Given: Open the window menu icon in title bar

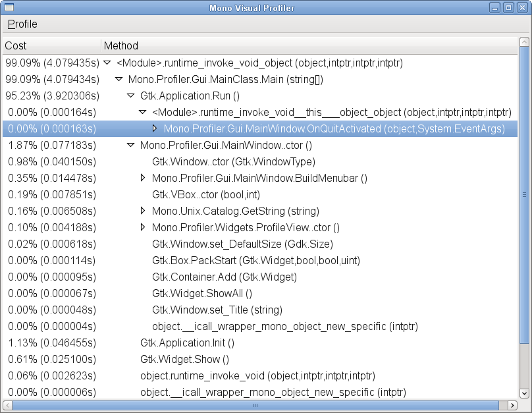Looking at the screenshot, I should coord(8,8).
